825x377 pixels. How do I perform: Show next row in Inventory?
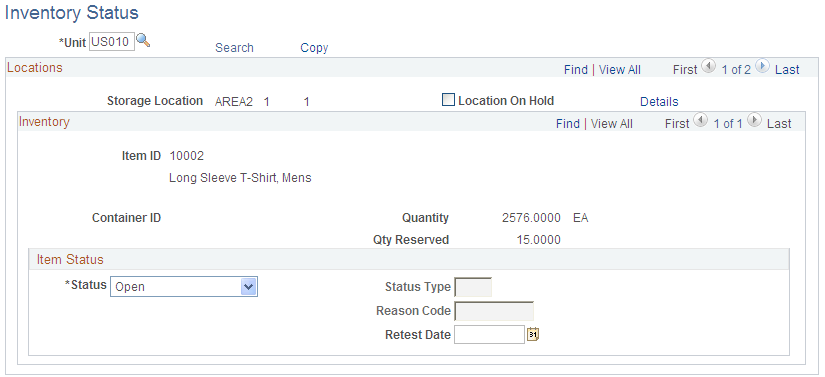[754, 121]
